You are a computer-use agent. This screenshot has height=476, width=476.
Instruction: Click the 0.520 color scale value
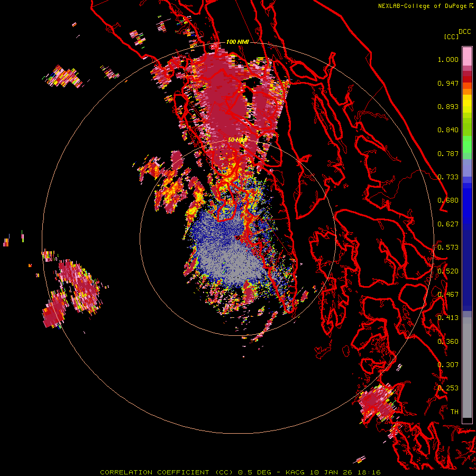[x=448, y=271]
